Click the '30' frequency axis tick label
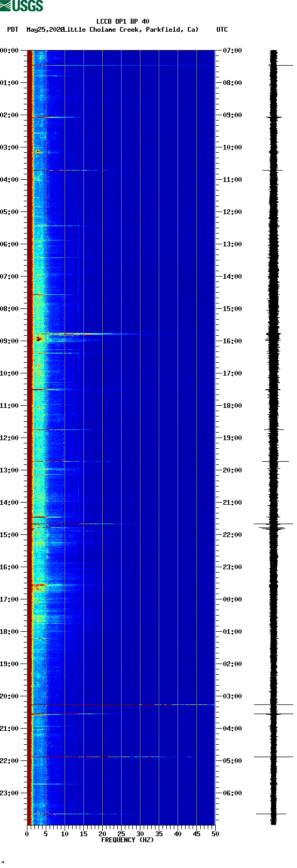The width and height of the screenshot is (297, 868). click(x=140, y=834)
